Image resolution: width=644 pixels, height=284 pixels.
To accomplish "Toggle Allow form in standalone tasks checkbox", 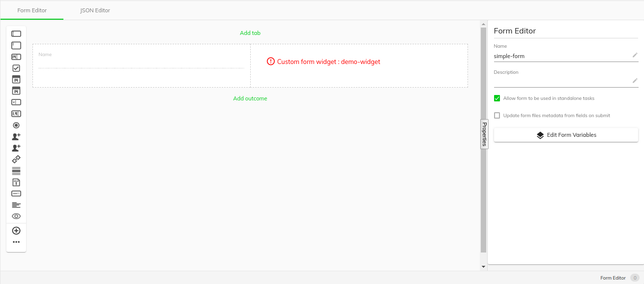I will [x=497, y=98].
